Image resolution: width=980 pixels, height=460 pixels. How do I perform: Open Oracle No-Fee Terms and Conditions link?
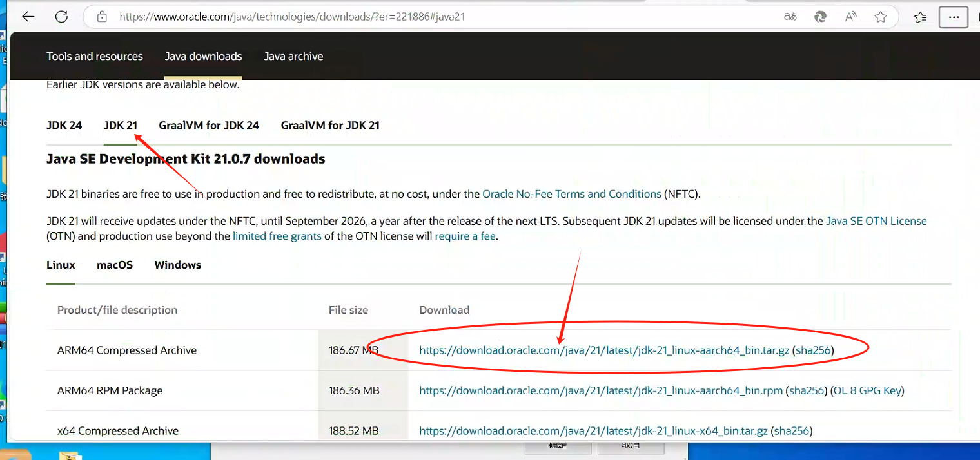(572, 193)
